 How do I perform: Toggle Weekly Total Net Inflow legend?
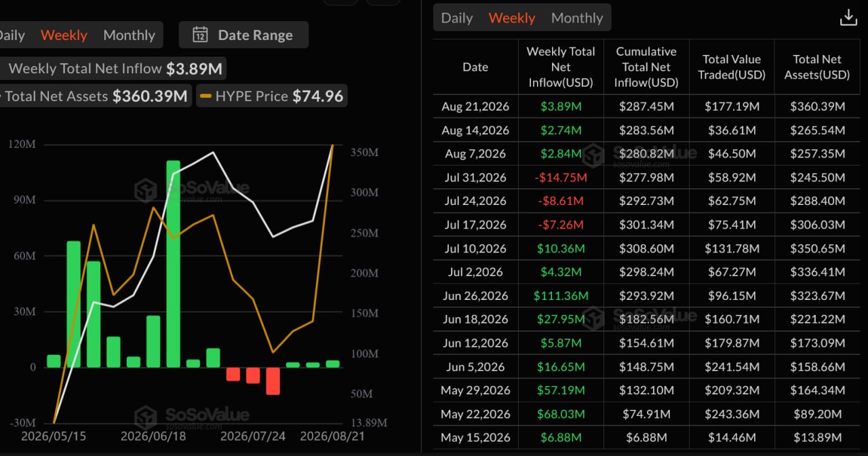coord(112,69)
